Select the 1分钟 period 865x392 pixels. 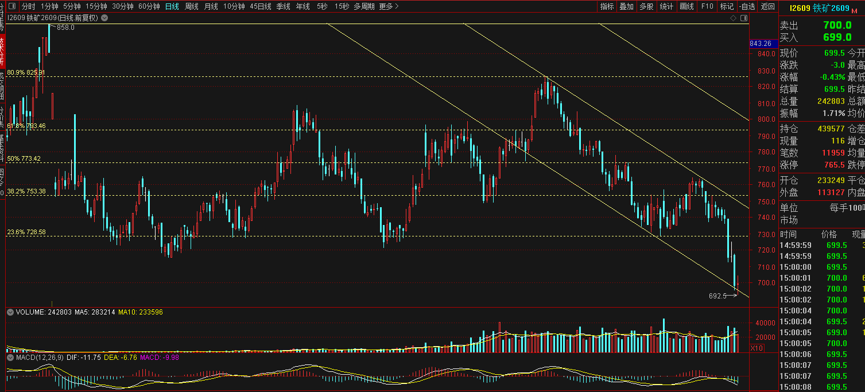(x=49, y=7)
